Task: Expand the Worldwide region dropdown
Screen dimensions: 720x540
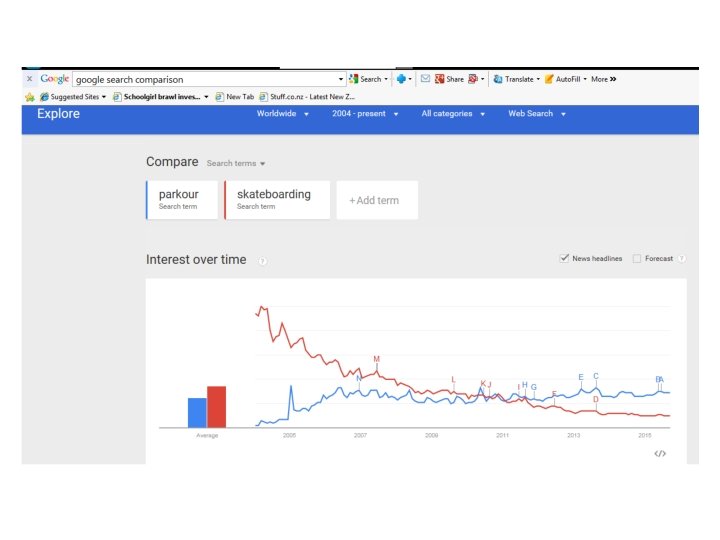Action: pyautogui.click(x=282, y=114)
